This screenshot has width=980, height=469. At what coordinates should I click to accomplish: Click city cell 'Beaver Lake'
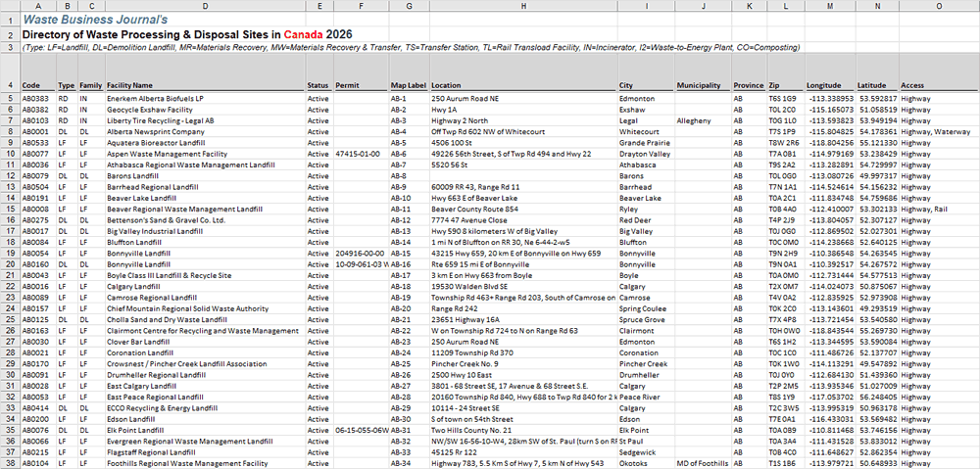point(646,198)
